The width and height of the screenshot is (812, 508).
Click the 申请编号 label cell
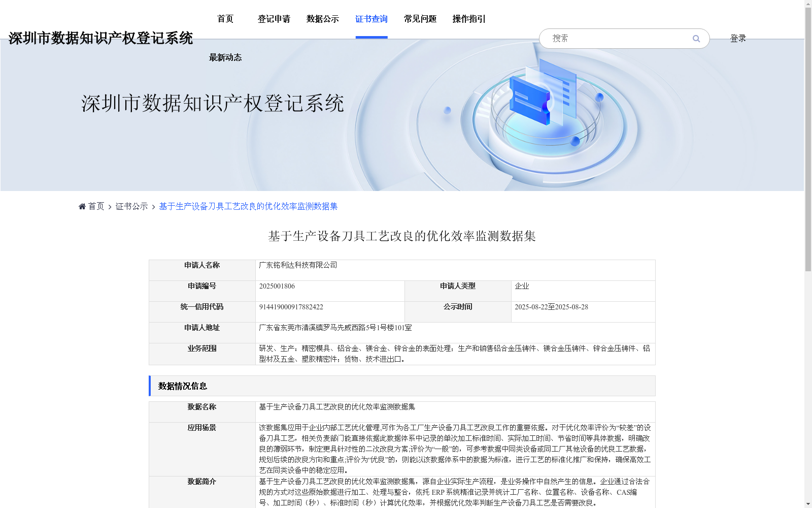202,291
